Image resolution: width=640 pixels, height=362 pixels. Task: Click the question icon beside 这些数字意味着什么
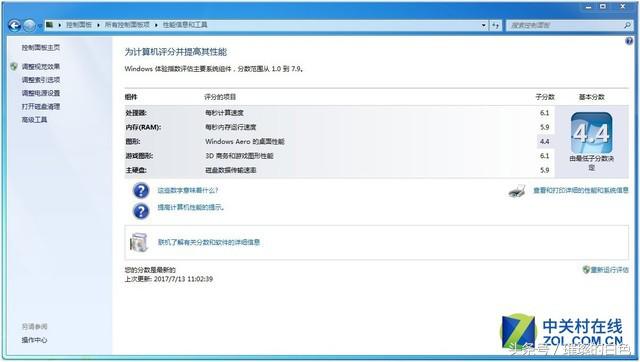point(141,191)
